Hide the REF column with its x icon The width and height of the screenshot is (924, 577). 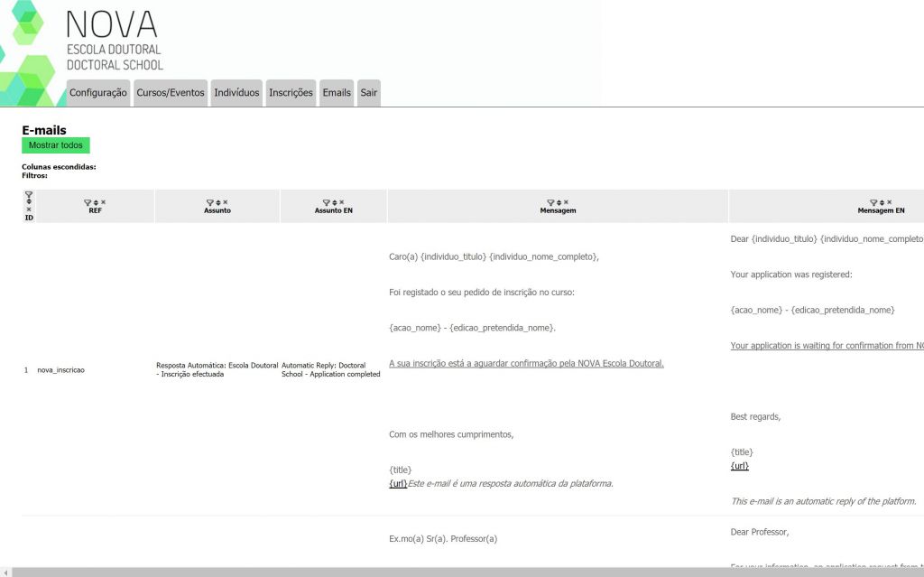click(x=103, y=202)
